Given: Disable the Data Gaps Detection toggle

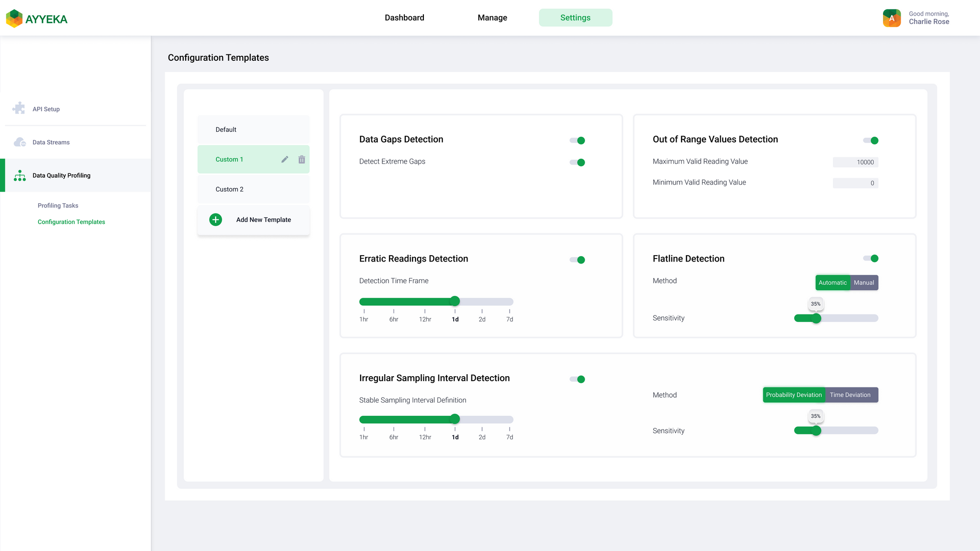Looking at the screenshot, I should (x=577, y=141).
